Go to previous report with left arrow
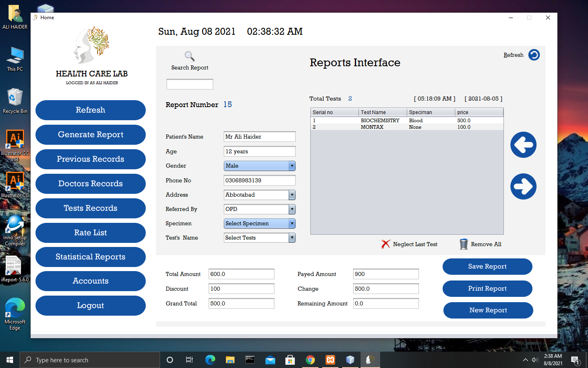Screen dimensions: 588x368 pyautogui.click(x=523, y=145)
